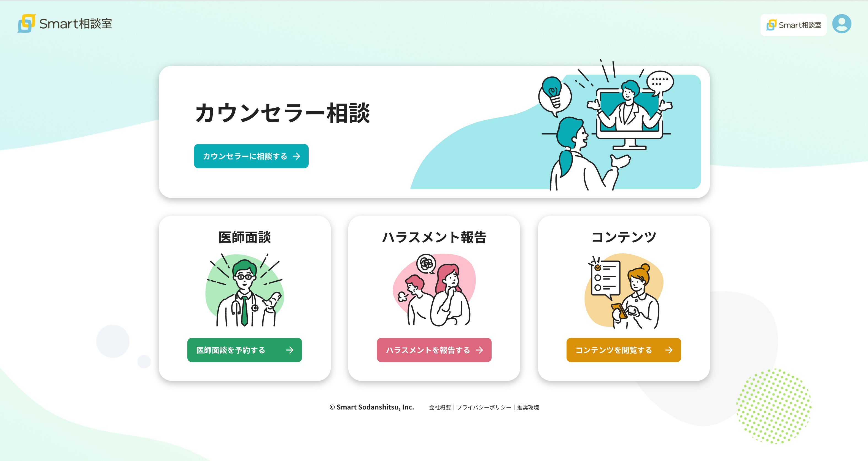The image size is (868, 461).
Task: Click the doctor illustration in the 医師面談 card
Action: tap(245, 290)
